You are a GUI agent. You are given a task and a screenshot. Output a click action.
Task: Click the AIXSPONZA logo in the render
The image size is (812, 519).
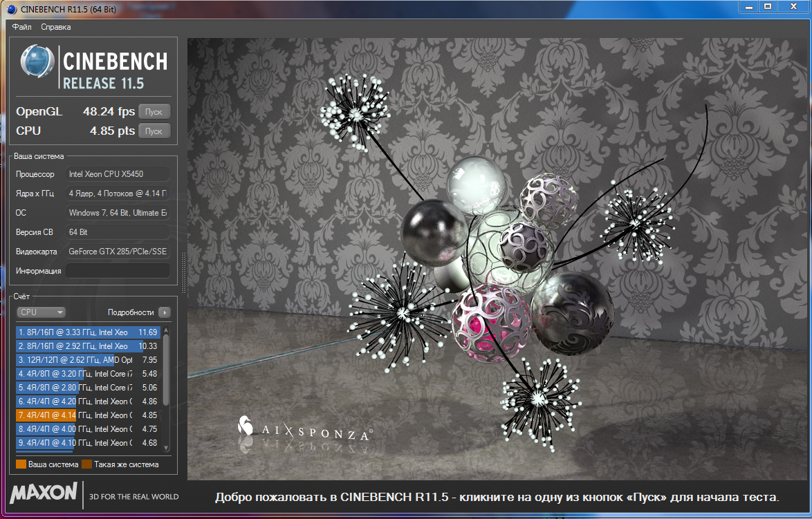click(304, 428)
